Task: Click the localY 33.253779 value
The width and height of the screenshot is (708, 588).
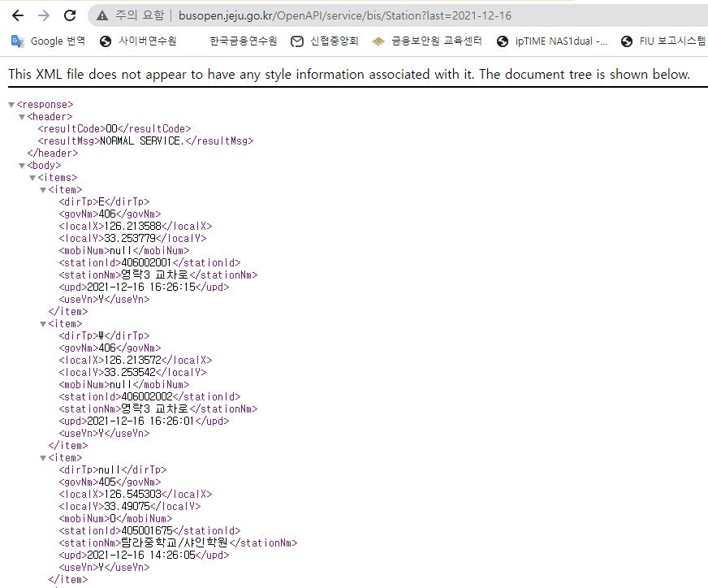Action: pyautogui.click(x=130, y=239)
